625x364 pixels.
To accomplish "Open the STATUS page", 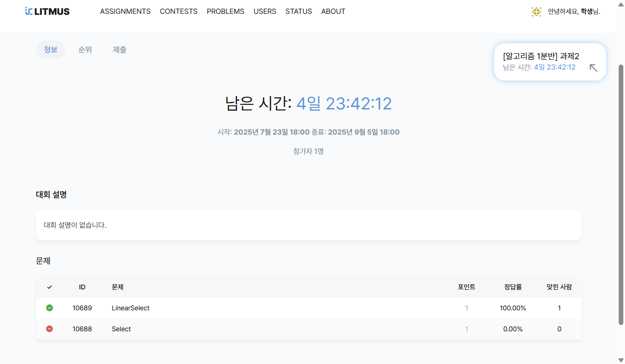I will point(299,11).
